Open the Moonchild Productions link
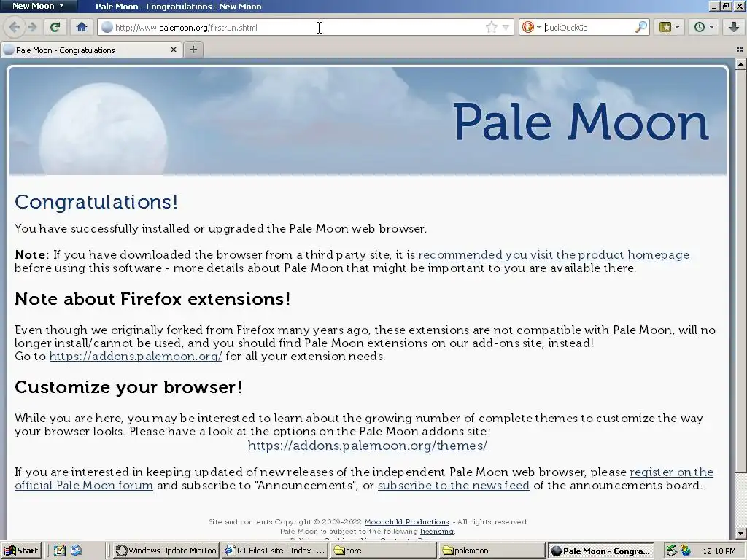The width and height of the screenshot is (747, 560). click(x=407, y=522)
